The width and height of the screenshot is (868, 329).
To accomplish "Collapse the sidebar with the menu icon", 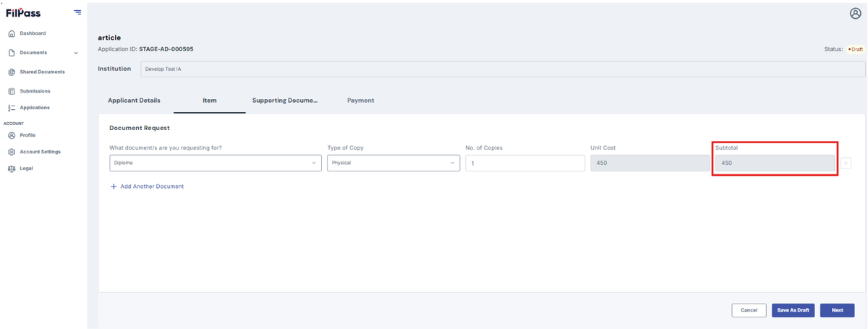I will (77, 13).
